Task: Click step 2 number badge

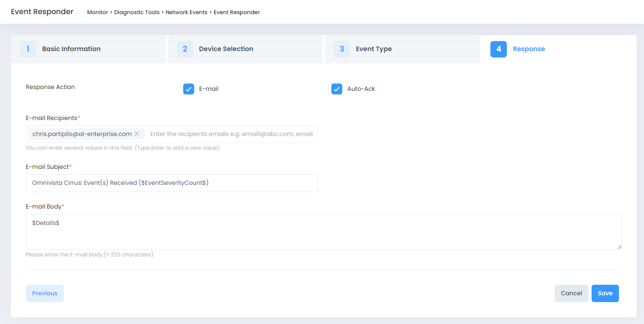Action: pyautogui.click(x=185, y=49)
